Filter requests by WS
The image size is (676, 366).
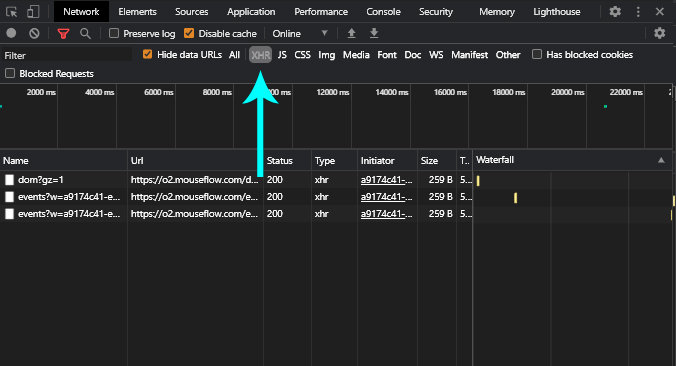436,55
